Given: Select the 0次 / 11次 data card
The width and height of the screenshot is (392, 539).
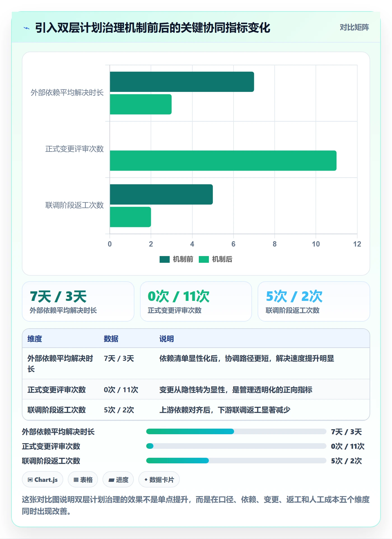Looking at the screenshot, I should 196,301.
